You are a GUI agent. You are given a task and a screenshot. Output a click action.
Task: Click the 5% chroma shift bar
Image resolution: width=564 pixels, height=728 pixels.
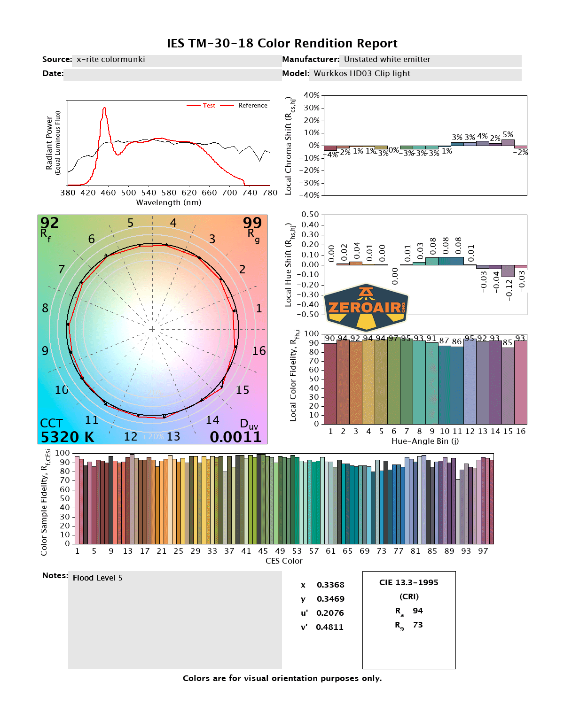[x=508, y=142]
